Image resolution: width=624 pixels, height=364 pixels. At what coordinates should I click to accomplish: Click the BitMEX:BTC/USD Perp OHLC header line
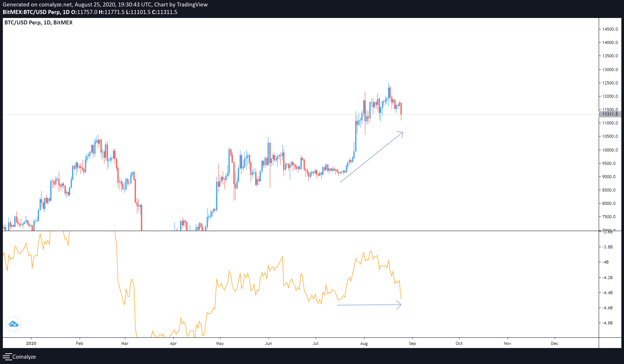(x=90, y=12)
